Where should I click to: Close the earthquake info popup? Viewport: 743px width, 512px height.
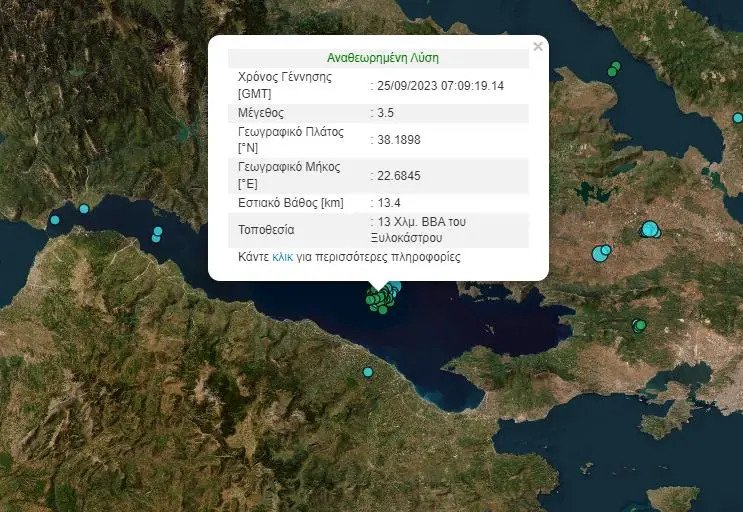coord(538,46)
